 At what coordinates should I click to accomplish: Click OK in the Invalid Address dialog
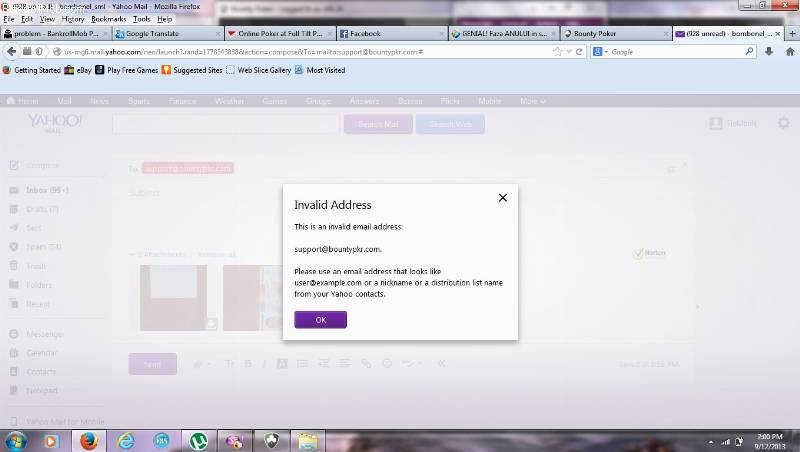[320, 320]
